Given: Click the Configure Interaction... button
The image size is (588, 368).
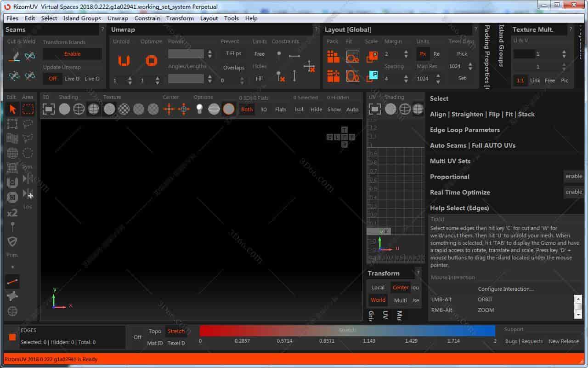Looking at the screenshot, I should click(505, 289).
